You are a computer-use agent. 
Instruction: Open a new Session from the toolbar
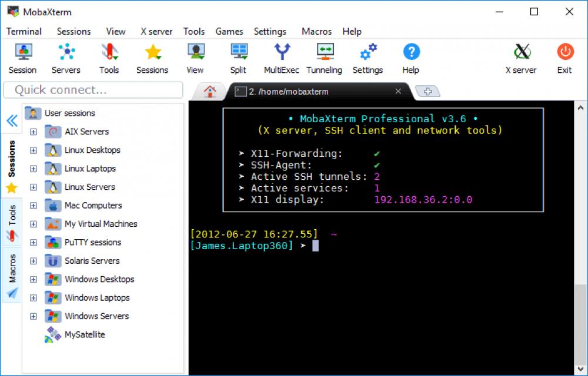[22, 57]
